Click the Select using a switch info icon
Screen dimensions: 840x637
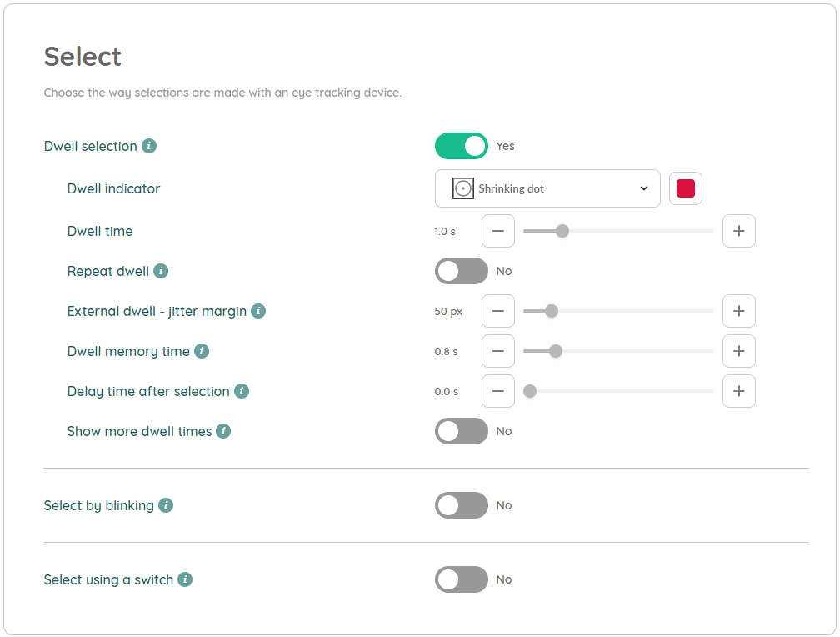186,579
